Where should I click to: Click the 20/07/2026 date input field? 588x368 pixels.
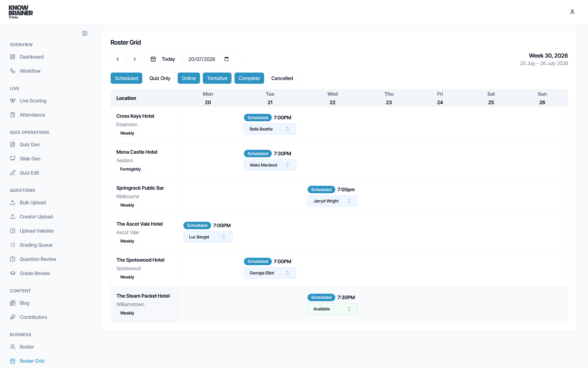(x=212, y=59)
